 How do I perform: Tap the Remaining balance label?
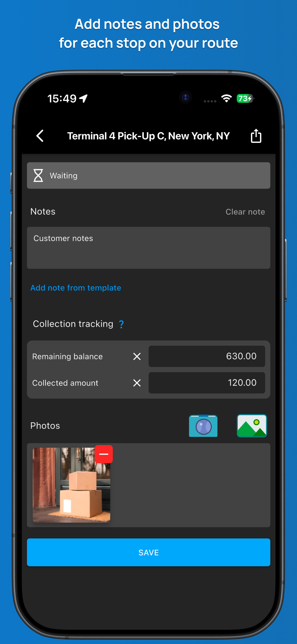point(67,357)
